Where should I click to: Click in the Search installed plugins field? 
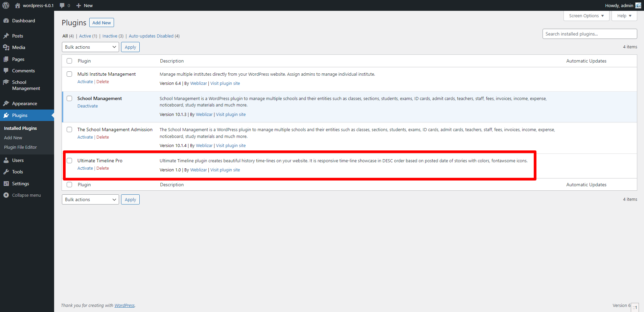[590, 34]
